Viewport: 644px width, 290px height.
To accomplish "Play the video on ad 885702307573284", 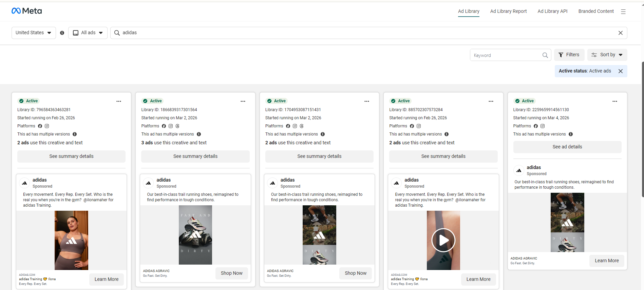I will click(x=443, y=240).
